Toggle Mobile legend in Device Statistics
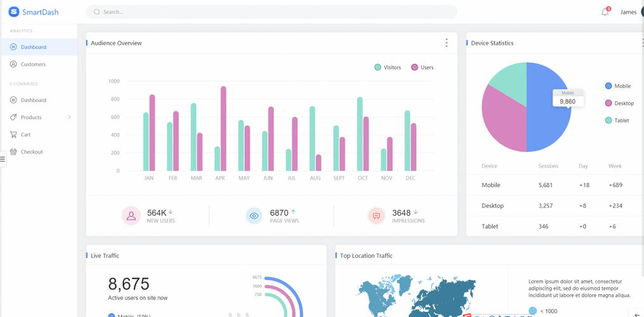The height and width of the screenshot is (317, 644). (x=618, y=86)
